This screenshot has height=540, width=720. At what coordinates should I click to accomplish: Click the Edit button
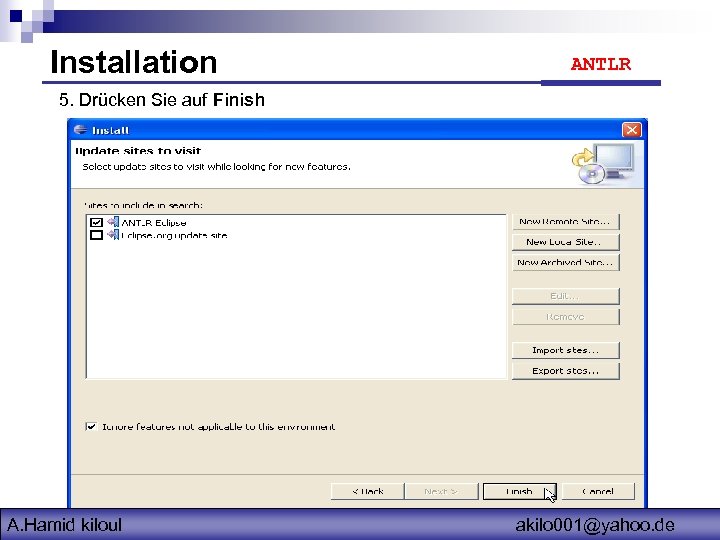pyautogui.click(x=565, y=296)
